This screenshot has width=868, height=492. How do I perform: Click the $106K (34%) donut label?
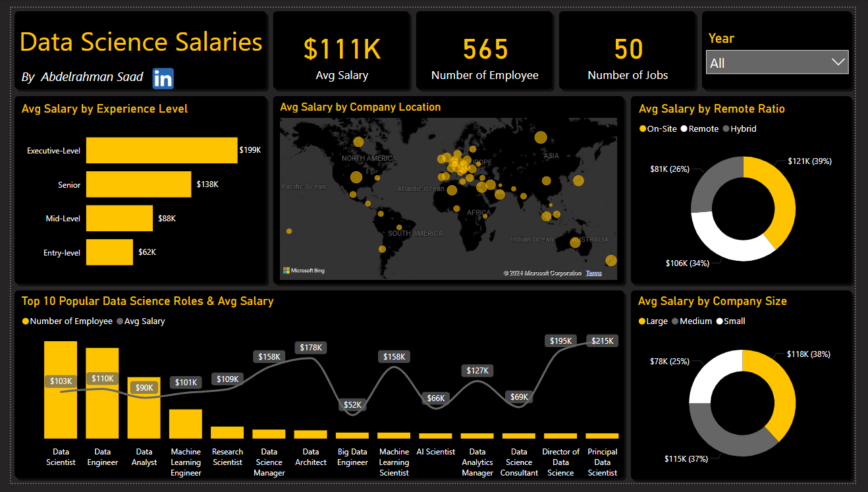(688, 263)
